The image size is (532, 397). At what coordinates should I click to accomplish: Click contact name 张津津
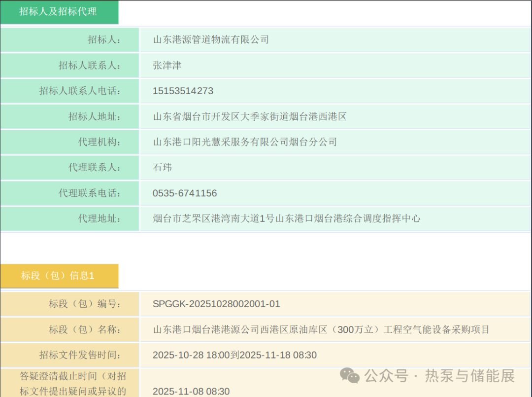(167, 65)
